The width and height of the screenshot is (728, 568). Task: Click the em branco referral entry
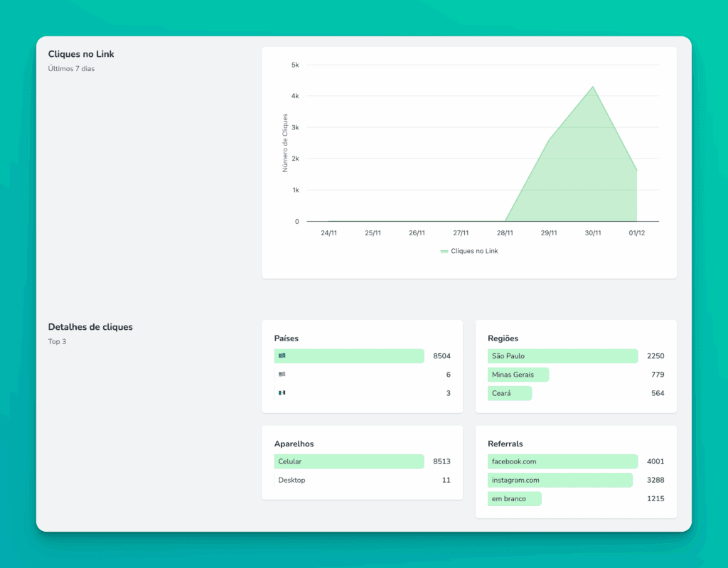pos(514,498)
